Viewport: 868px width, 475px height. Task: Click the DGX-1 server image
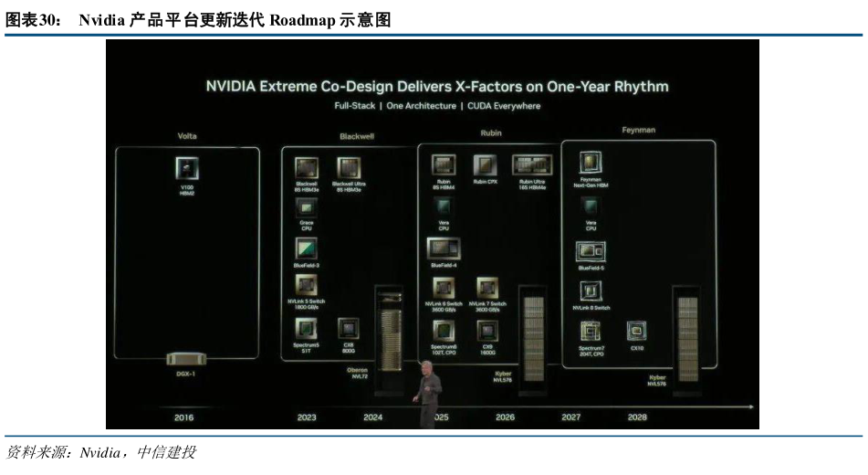(x=186, y=359)
